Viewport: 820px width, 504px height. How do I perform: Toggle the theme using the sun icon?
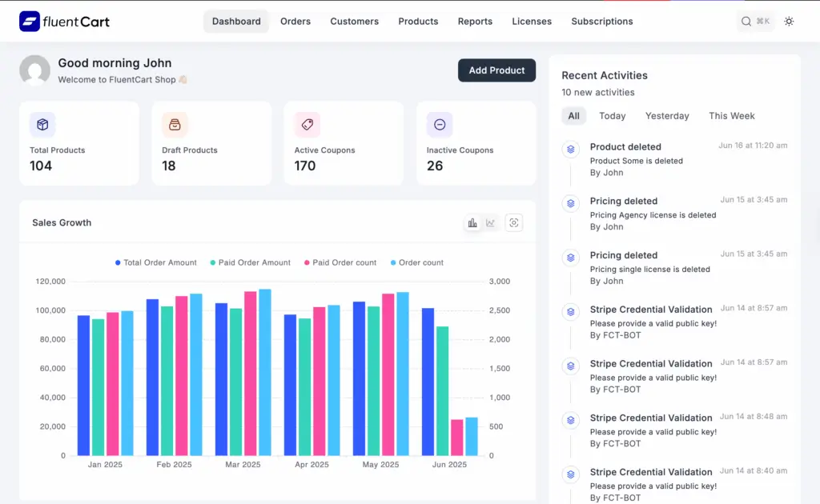(x=789, y=21)
